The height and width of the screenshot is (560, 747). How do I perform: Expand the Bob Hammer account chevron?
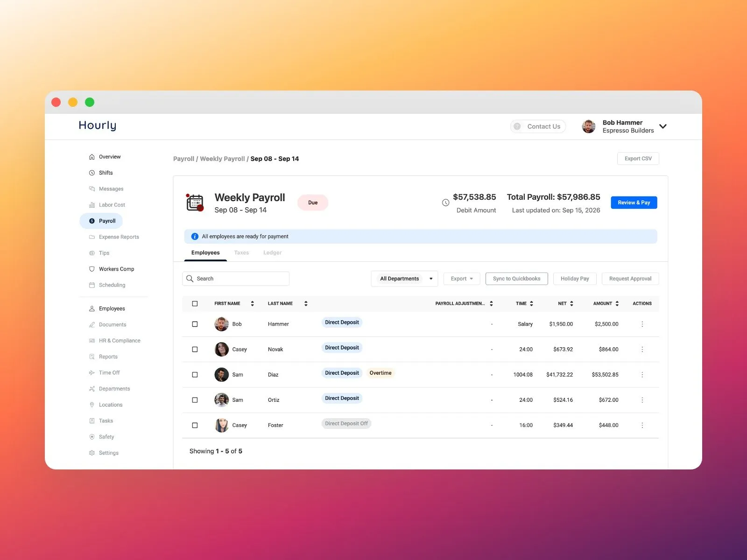tap(663, 126)
